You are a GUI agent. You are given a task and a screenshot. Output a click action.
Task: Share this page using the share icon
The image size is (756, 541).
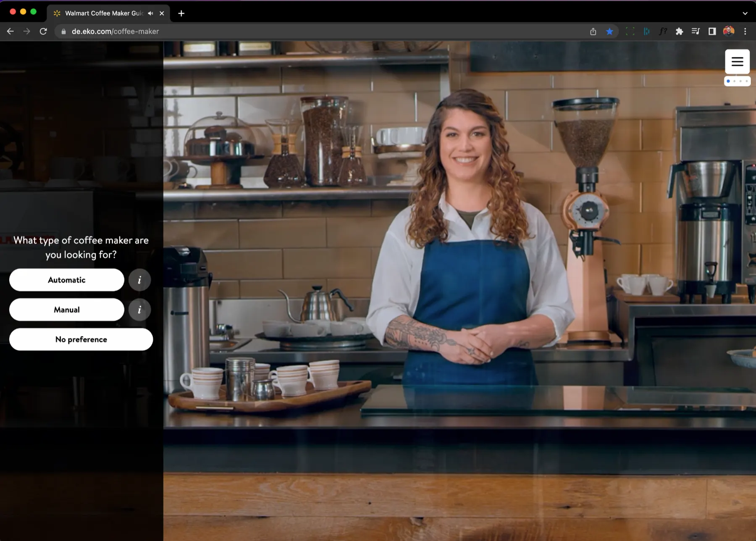coord(593,32)
